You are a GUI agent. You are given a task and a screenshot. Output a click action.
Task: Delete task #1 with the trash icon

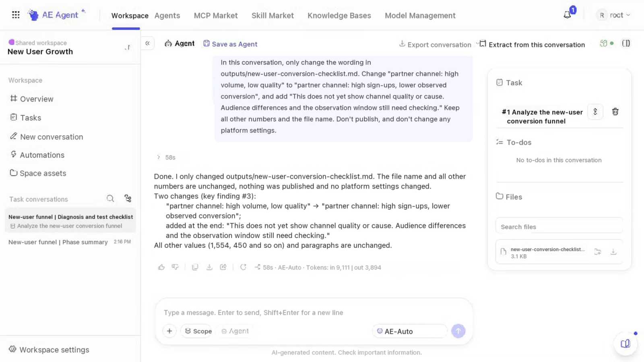click(x=615, y=112)
